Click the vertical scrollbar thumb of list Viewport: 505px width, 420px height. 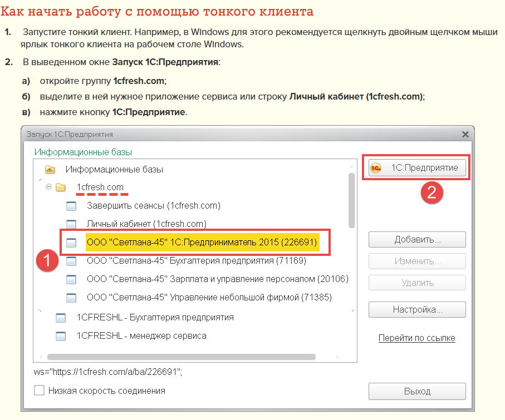(x=351, y=200)
